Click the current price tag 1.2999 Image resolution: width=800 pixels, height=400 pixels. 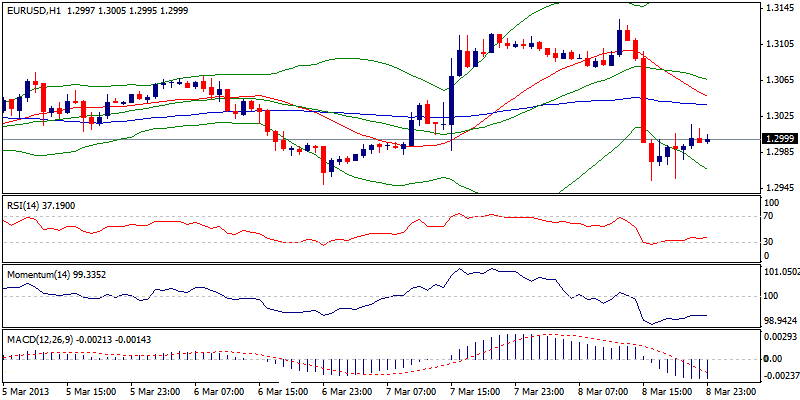tap(778, 139)
